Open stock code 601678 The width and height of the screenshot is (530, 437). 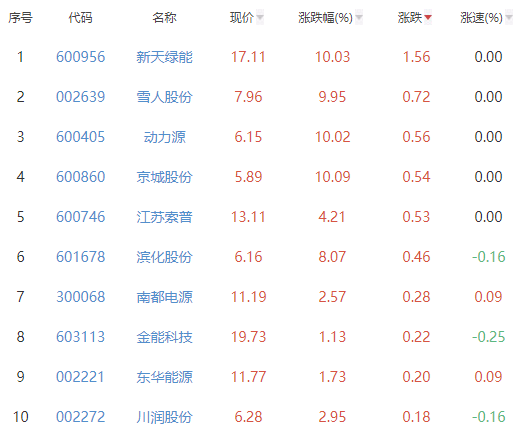80,257
